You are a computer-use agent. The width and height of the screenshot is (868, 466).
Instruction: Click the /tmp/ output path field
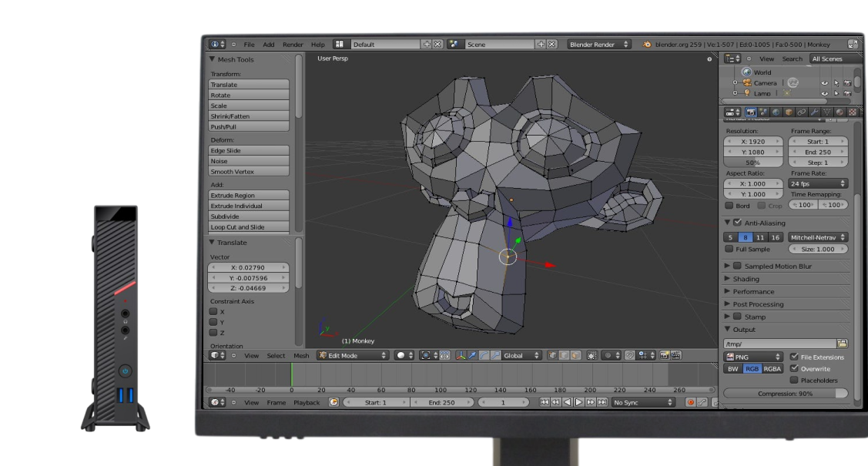point(774,343)
